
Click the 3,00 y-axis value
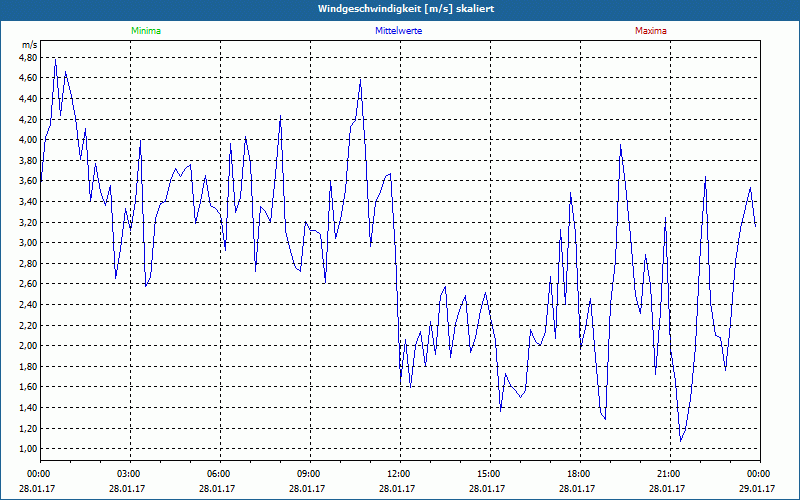pos(29,243)
